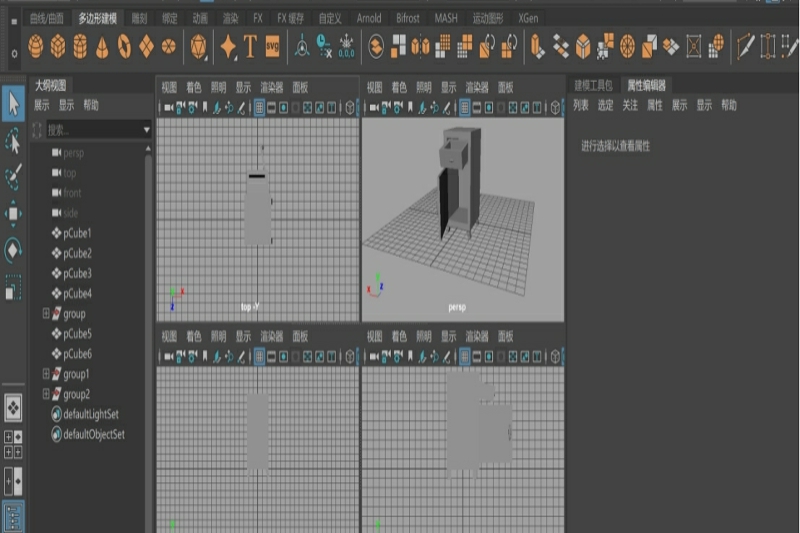The width and height of the screenshot is (800, 533).
Task: Create a polygon sphere from the shelf
Action: click(36, 46)
